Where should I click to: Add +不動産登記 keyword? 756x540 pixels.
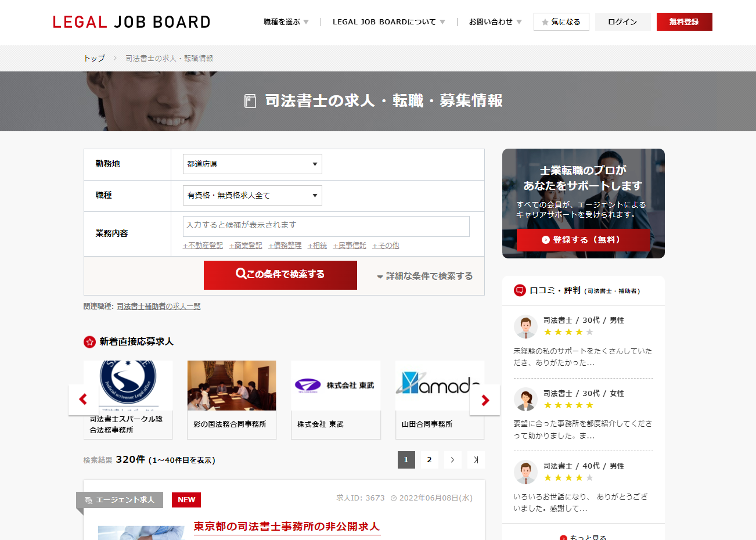pos(203,246)
